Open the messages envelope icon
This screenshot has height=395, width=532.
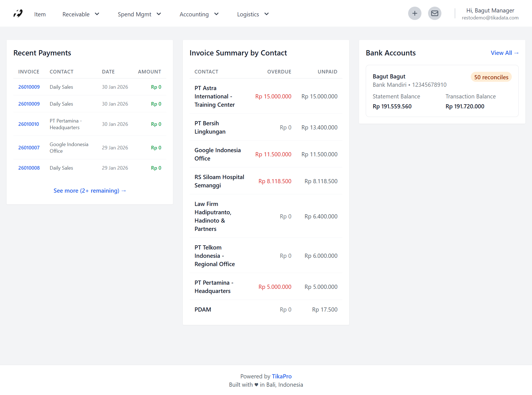click(434, 13)
